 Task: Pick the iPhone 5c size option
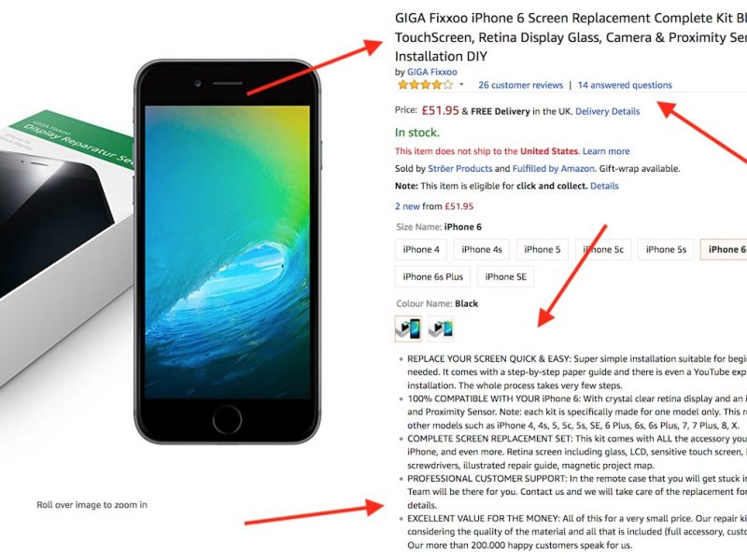pyautogui.click(x=603, y=249)
